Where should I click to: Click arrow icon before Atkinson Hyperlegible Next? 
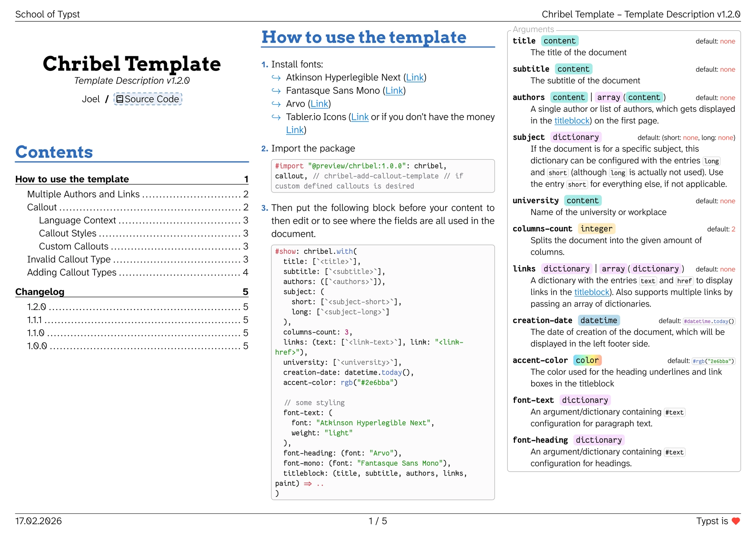point(276,78)
